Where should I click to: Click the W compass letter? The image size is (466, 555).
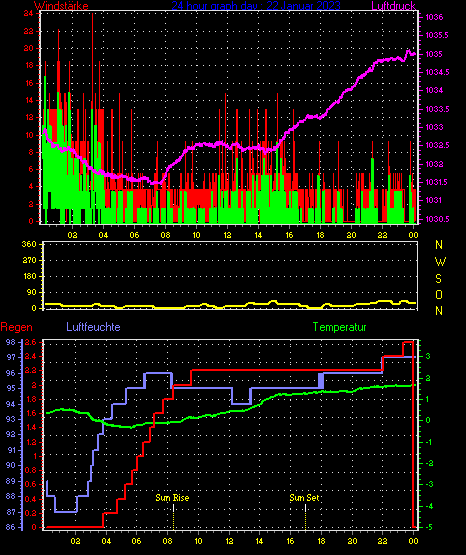pos(440,262)
